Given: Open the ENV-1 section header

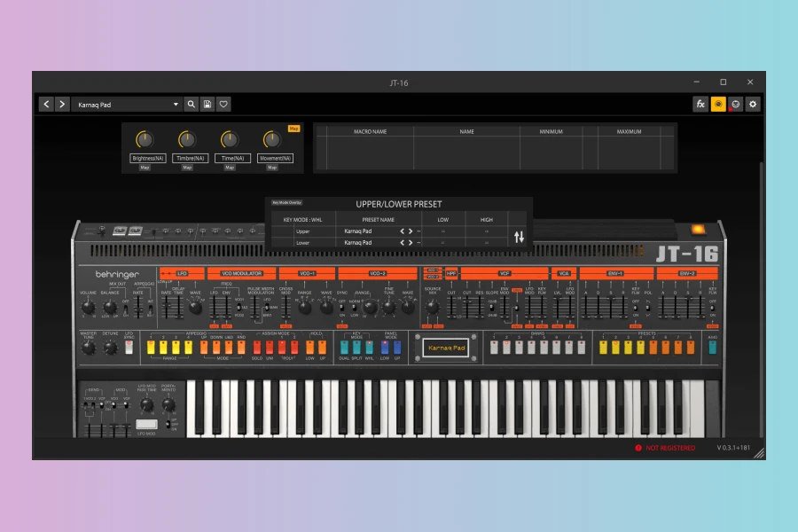Looking at the screenshot, I should [616, 273].
